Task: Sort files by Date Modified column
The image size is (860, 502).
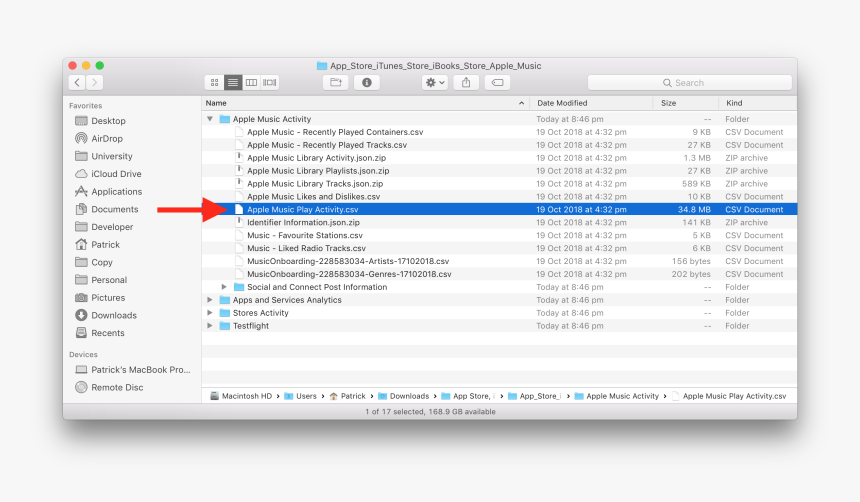Action: click(x=590, y=103)
